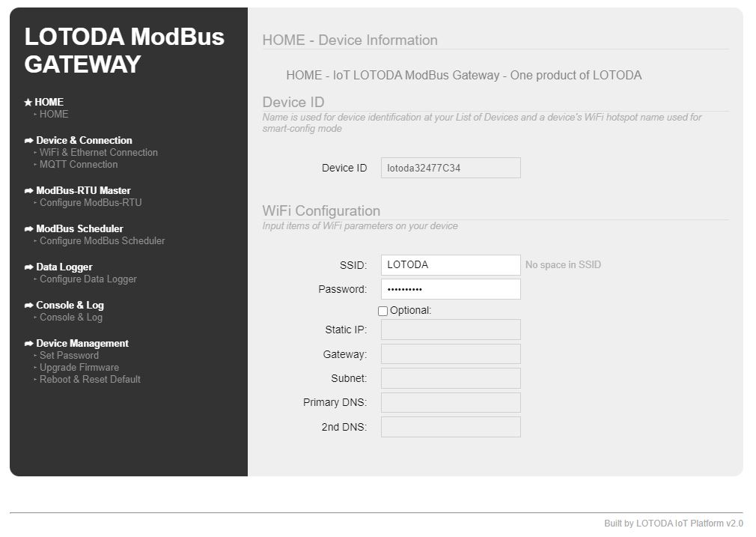Viewport: 756px width, 537px height.
Task: Click arrow icon beside Console & Log
Action: (28, 306)
